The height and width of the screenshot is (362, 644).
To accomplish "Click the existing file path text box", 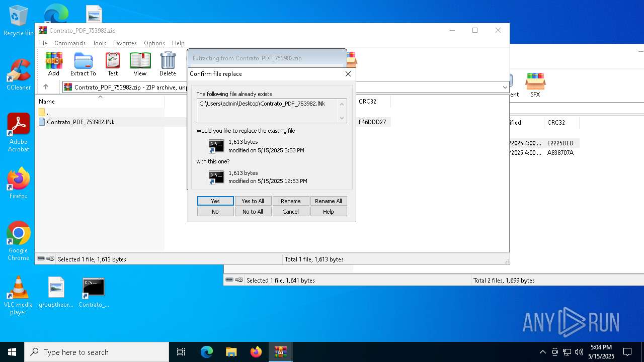I will (x=272, y=111).
